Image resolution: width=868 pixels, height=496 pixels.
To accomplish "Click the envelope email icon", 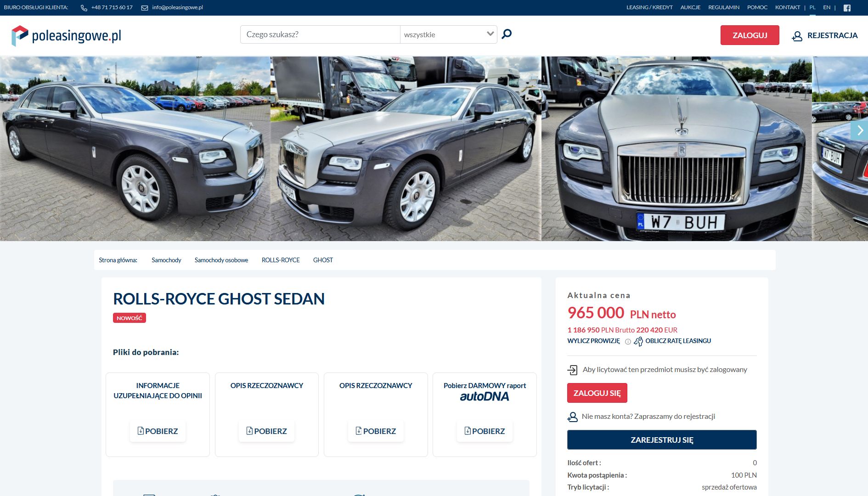I will 145,8.
